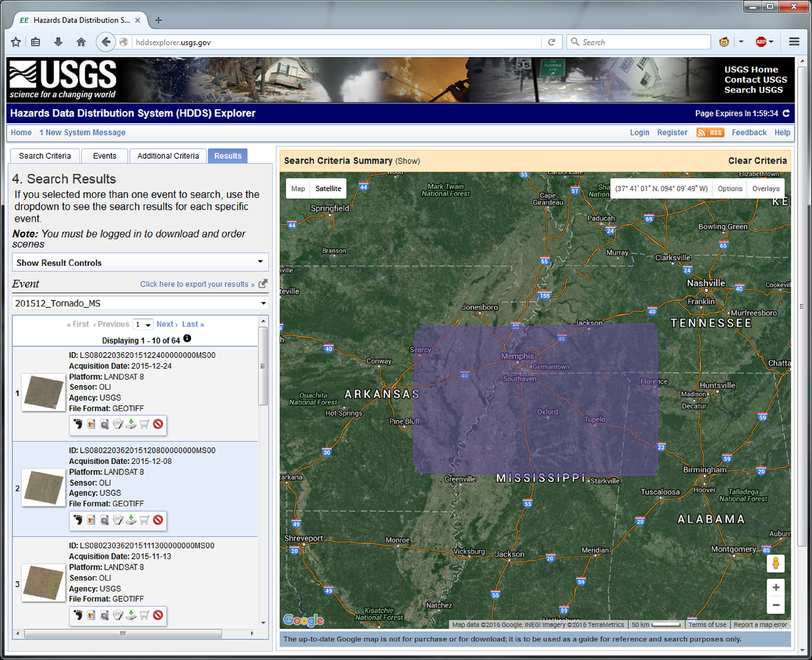Show browse overlay for the 2015-11-13 scene
Screen dimensions: 812x660
pyautogui.click(x=91, y=615)
